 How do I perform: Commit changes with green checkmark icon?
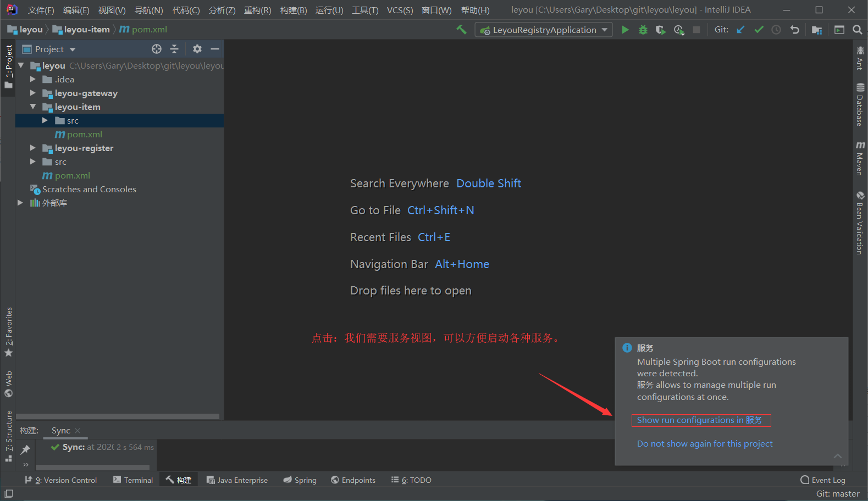pyautogui.click(x=759, y=30)
